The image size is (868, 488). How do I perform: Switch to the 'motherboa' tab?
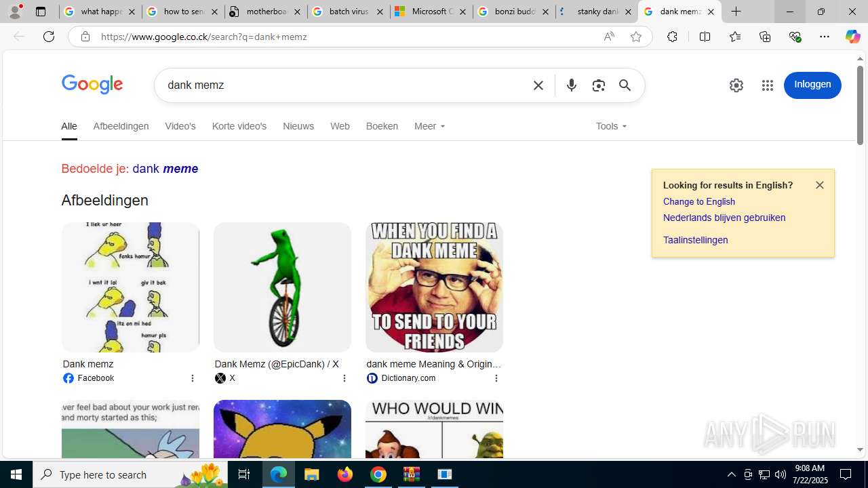[x=265, y=12]
